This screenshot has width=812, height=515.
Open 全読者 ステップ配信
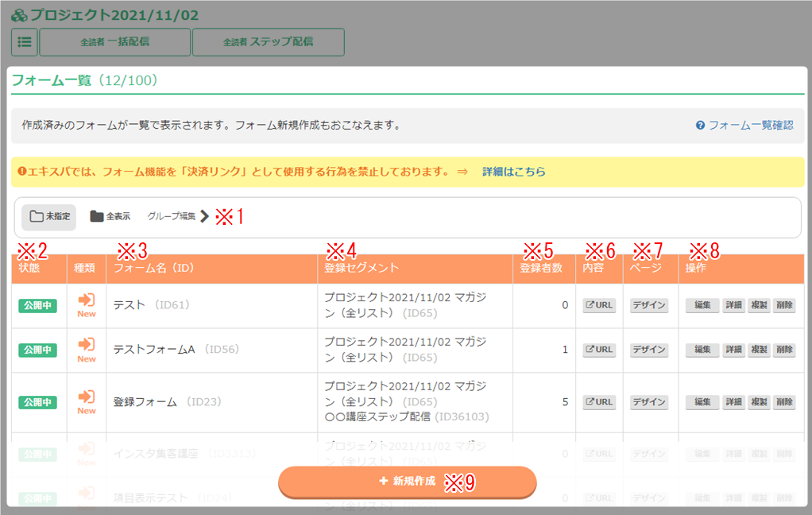pyautogui.click(x=268, y=42)
